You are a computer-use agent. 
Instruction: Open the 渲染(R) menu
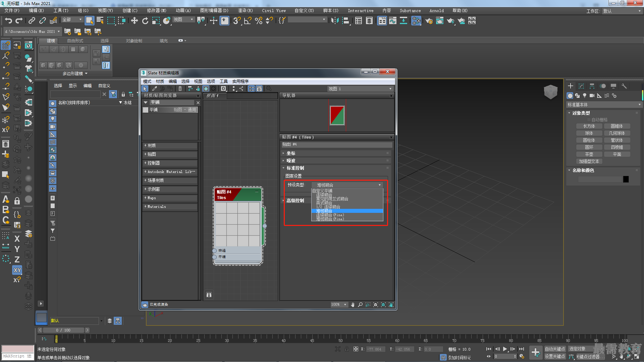245,11
